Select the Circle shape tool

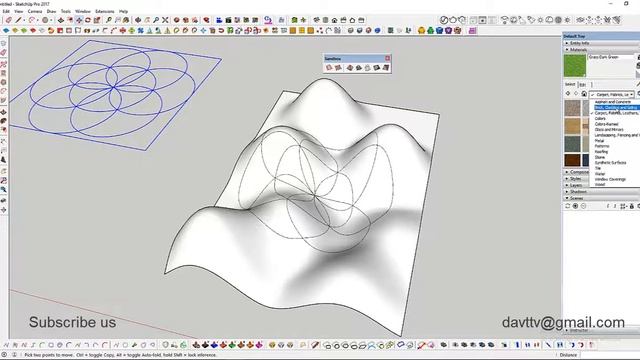(45, 20)
